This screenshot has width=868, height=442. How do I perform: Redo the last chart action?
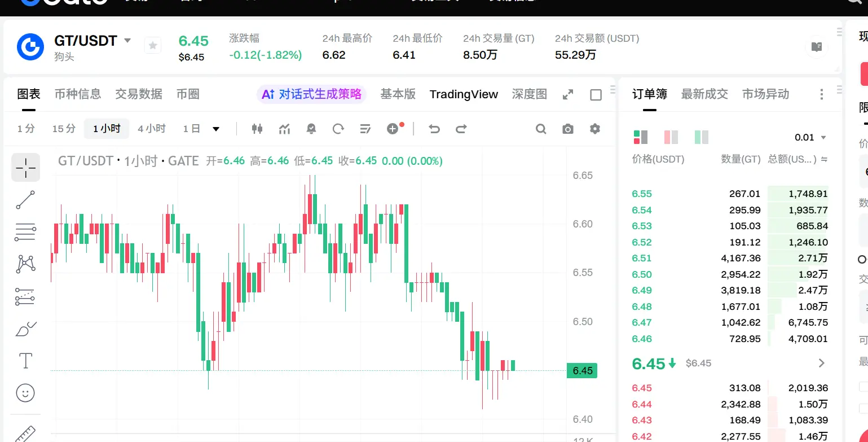click(x=461, y=129)
